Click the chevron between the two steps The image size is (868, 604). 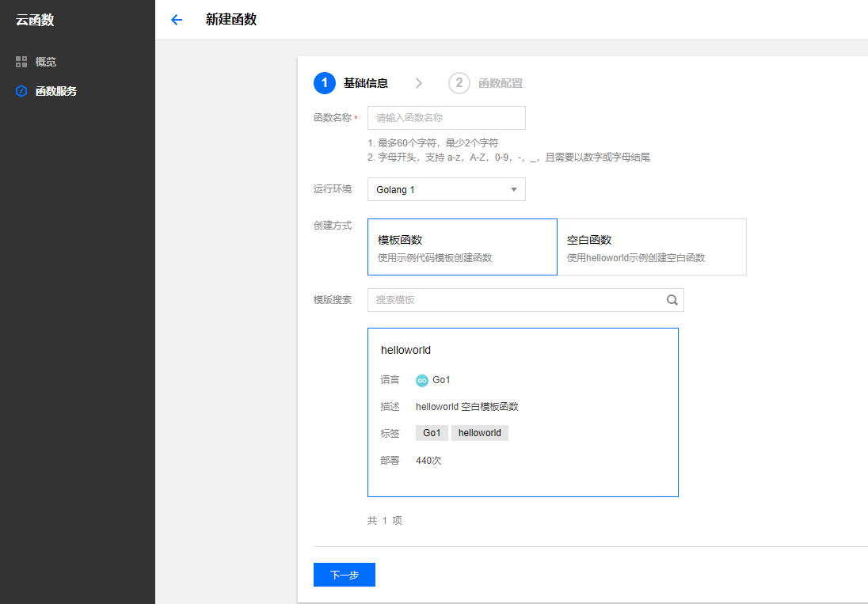click(x=418, y=82)
